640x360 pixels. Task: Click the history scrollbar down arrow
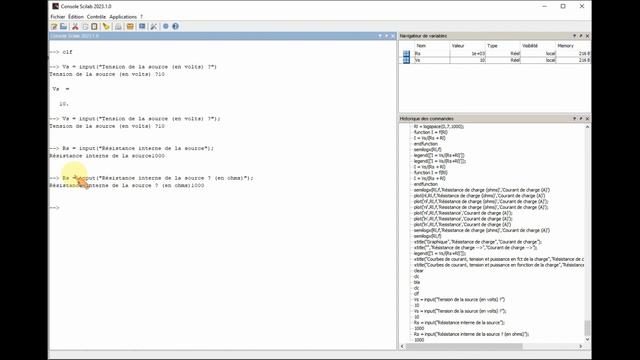click(587, 339)
